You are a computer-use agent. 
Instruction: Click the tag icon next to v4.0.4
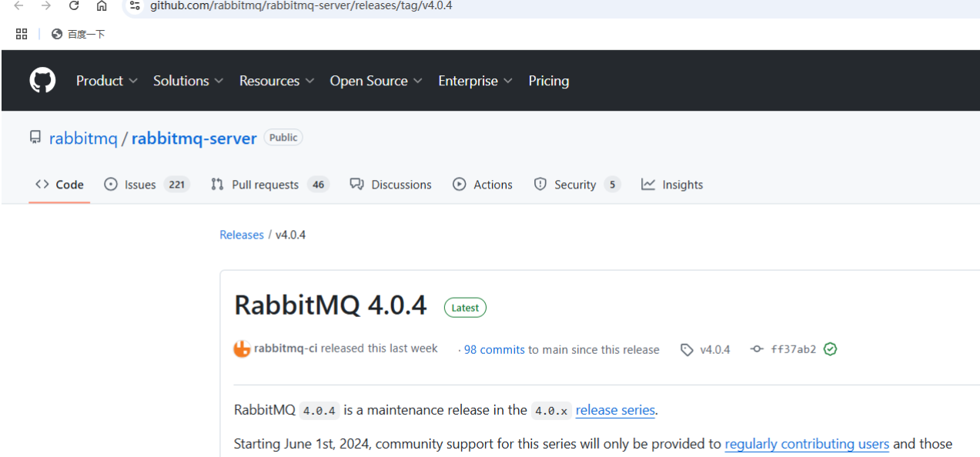(x=687, y=349)
